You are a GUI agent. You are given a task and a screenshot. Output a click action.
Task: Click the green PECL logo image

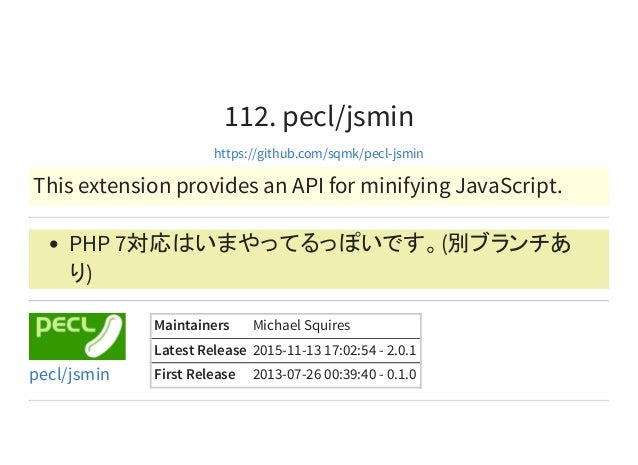click(77, 336)
